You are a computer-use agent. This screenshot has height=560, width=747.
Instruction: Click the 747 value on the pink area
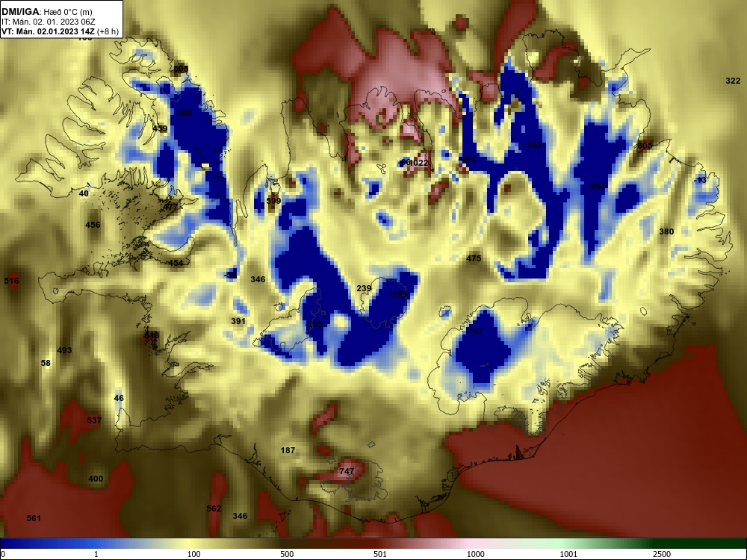pos(347,471)
